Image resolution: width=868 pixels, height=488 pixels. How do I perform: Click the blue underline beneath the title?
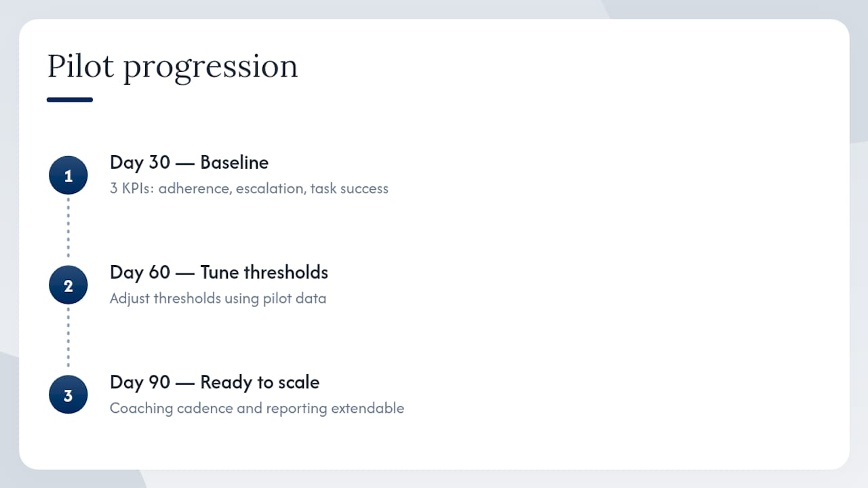(70, 100)
